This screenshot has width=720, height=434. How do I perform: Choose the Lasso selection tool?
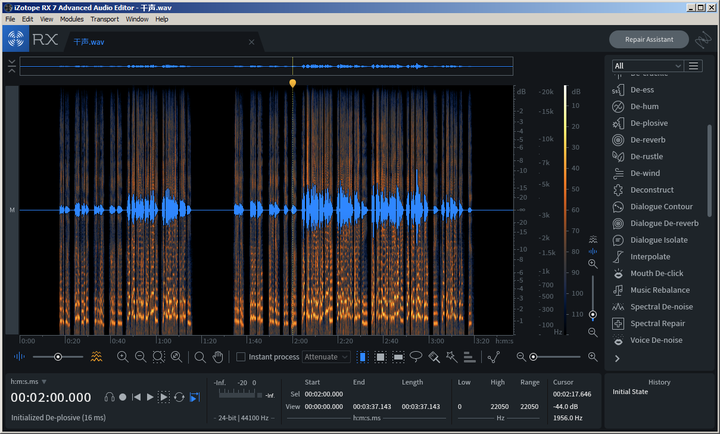point(416,357)
